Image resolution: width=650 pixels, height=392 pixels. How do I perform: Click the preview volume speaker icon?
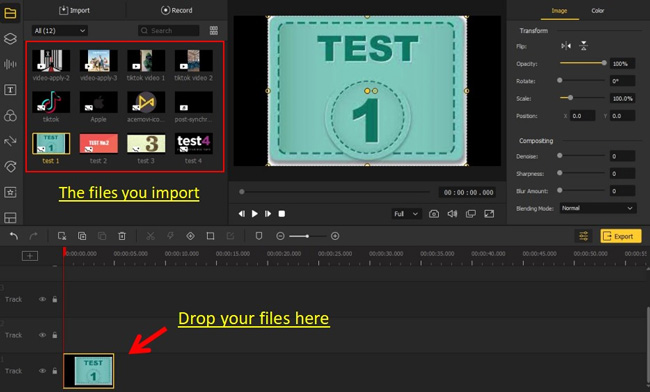452,214
